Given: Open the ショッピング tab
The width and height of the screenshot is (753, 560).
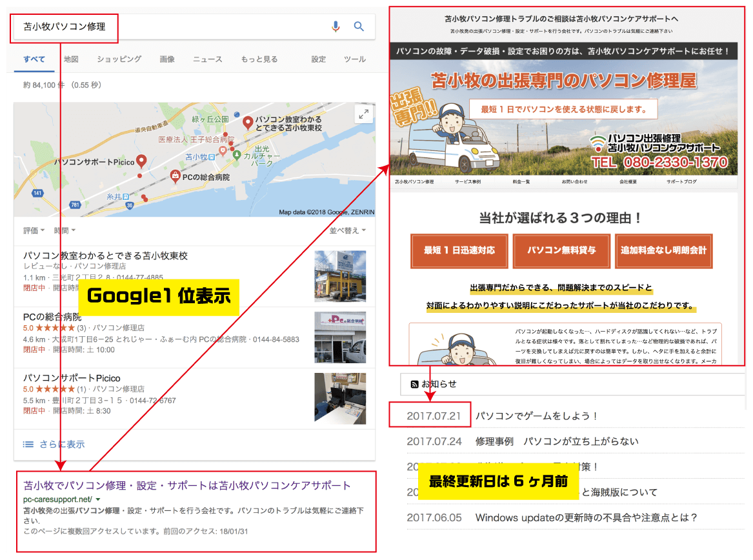Looking at the screenshot, I should pyautogui.click(x=119, y=59).
